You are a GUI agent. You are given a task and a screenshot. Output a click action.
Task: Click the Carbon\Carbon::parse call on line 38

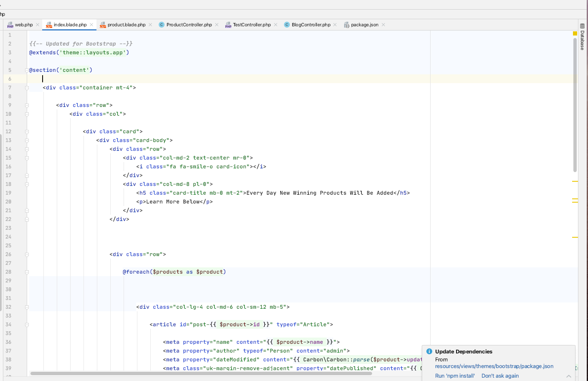click(x=337, y=360)
